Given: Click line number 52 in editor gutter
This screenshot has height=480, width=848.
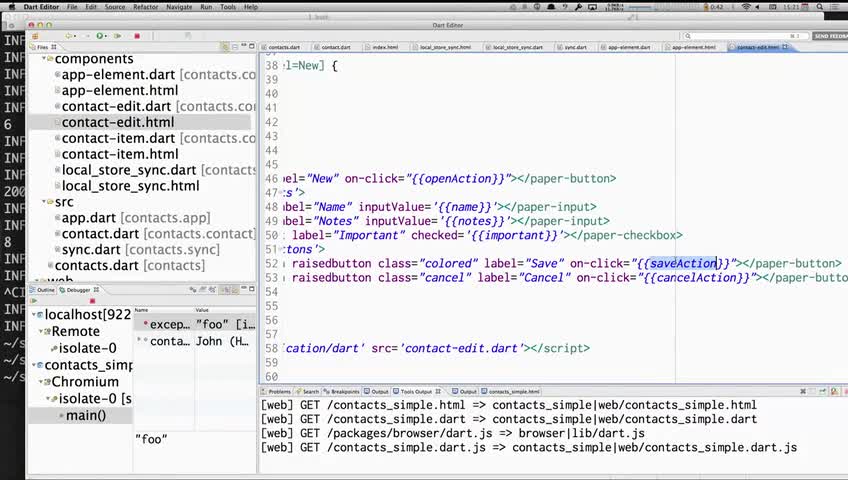Looking at the screenshot, I should tap(271, 263).
